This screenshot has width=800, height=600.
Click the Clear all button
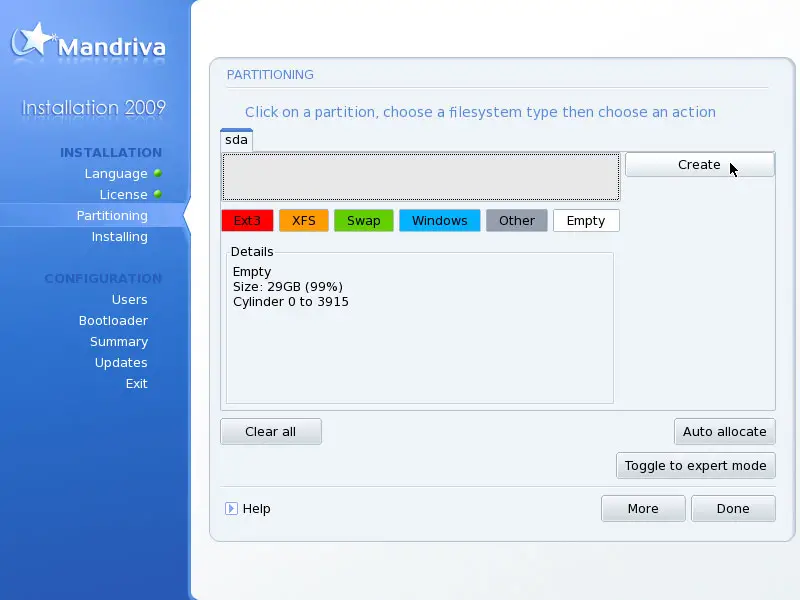tap(271, 432)
